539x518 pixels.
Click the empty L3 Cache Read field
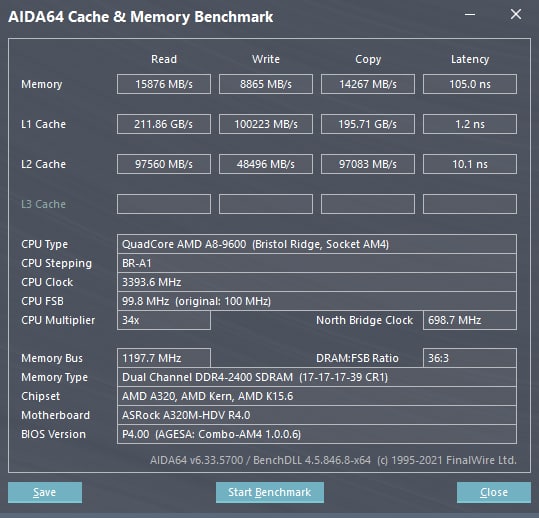(164, 204)
